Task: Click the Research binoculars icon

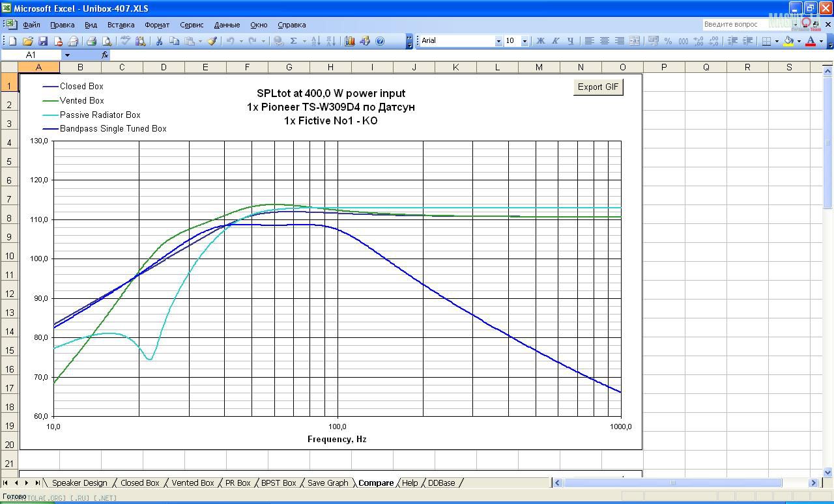Action: coord(140,41)
